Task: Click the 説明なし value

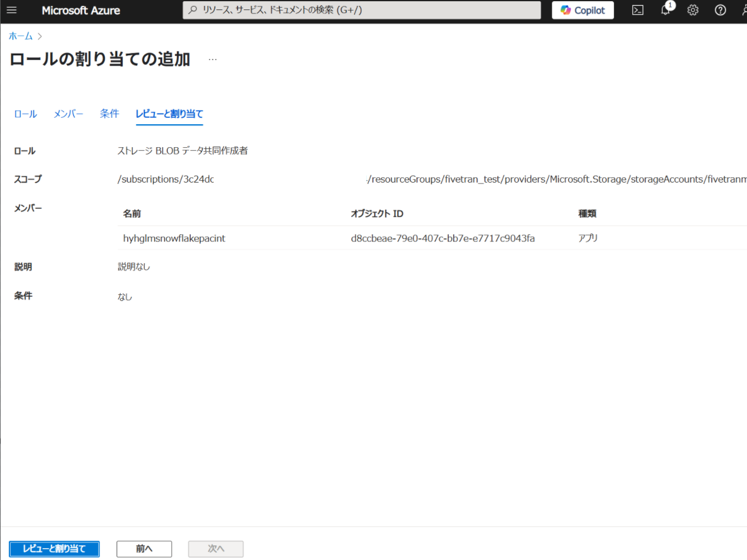Action: [134, 267]
